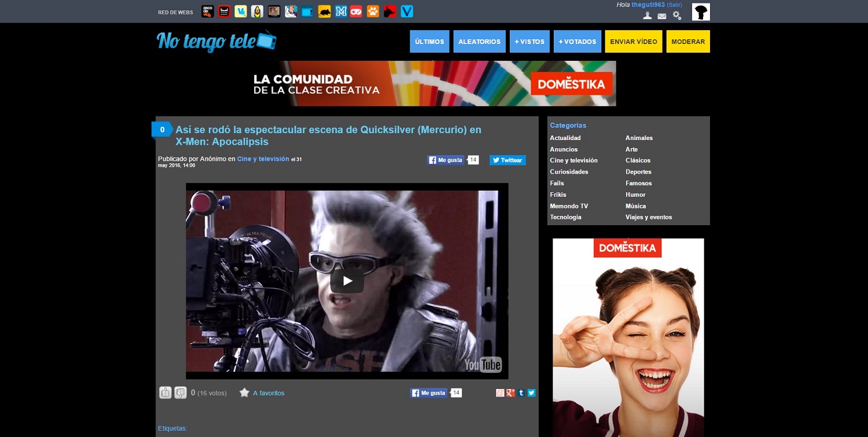The image size is (868, 437).
Task: Open the Tecnología category
Action: pyautogui.click(x=565, y=217)
